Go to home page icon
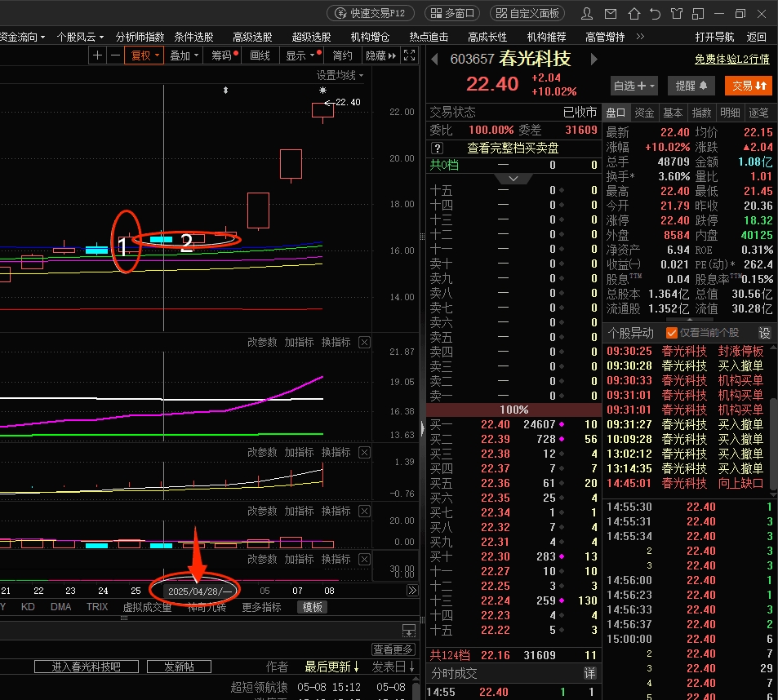Viewport: 778px width, 700px height. (634, 13)
